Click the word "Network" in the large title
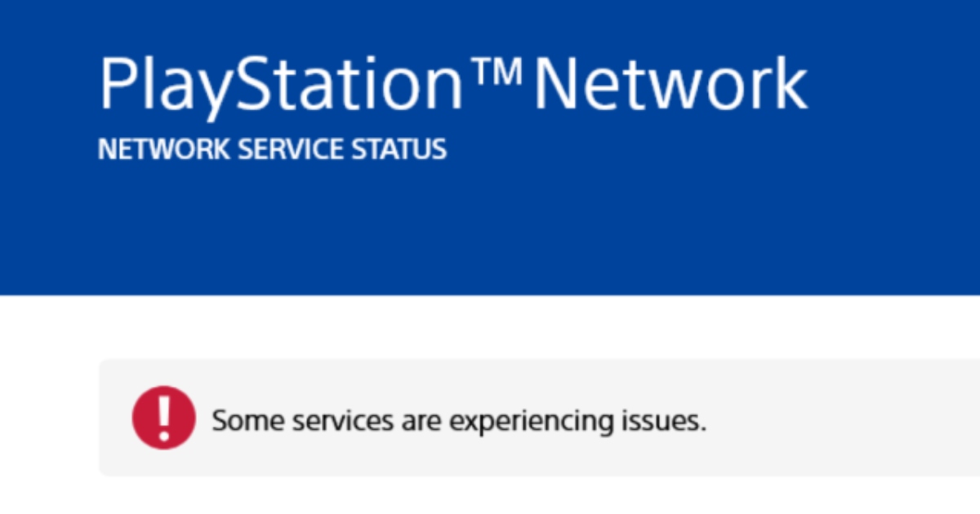This screenshot has height=514, width=980. (x=670, y=84)
